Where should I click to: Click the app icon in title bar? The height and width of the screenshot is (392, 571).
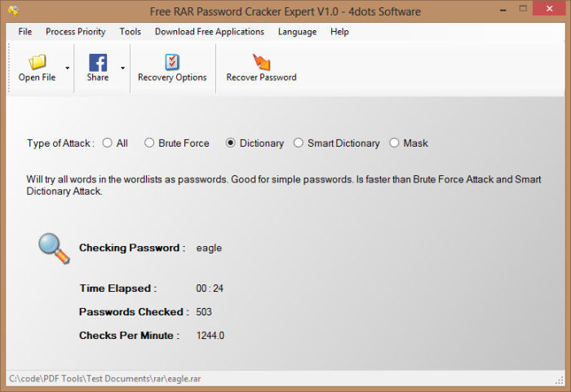click(x=14, y=11)
